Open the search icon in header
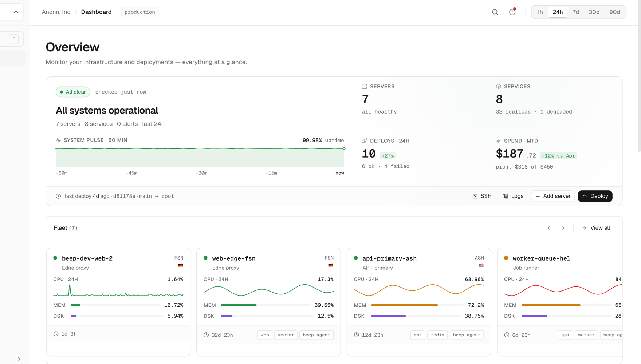The image size is (641, 364). (x=495, y=12)
